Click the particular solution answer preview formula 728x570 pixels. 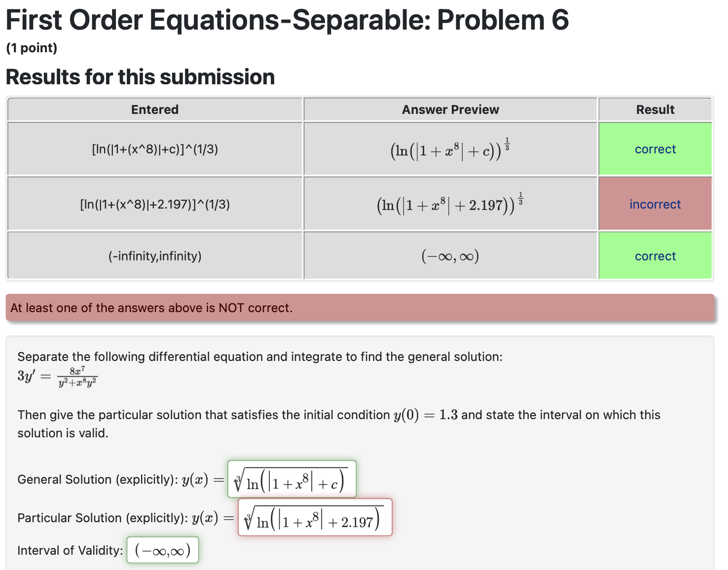click(x=450, y=203)
